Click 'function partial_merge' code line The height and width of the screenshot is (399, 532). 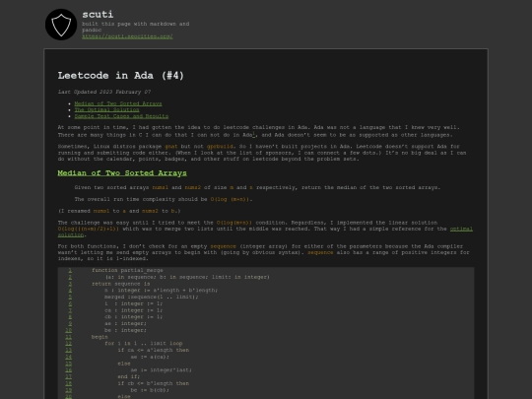(127, 270)
